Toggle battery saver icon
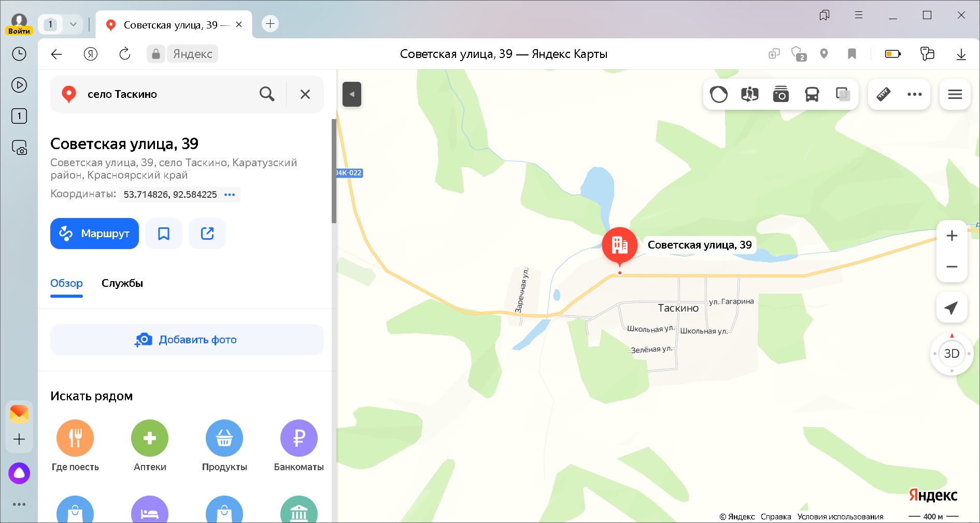 [x=892, y=54]
